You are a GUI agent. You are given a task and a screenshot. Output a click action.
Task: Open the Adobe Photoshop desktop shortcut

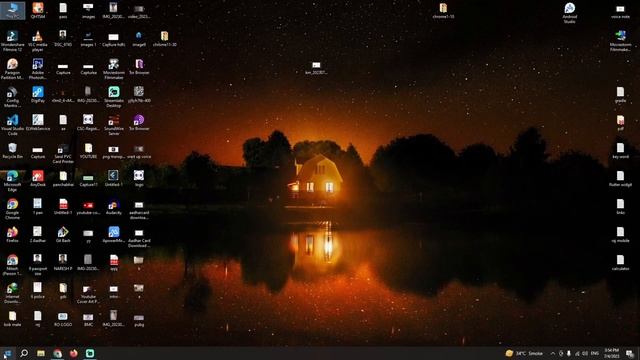[x=38, y=69]
